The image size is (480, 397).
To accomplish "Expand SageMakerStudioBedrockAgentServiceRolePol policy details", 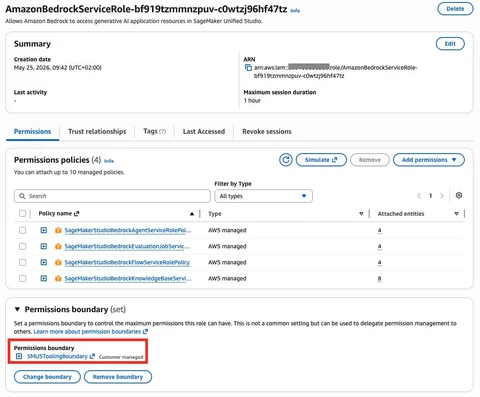I will click(x=44, y=230).
